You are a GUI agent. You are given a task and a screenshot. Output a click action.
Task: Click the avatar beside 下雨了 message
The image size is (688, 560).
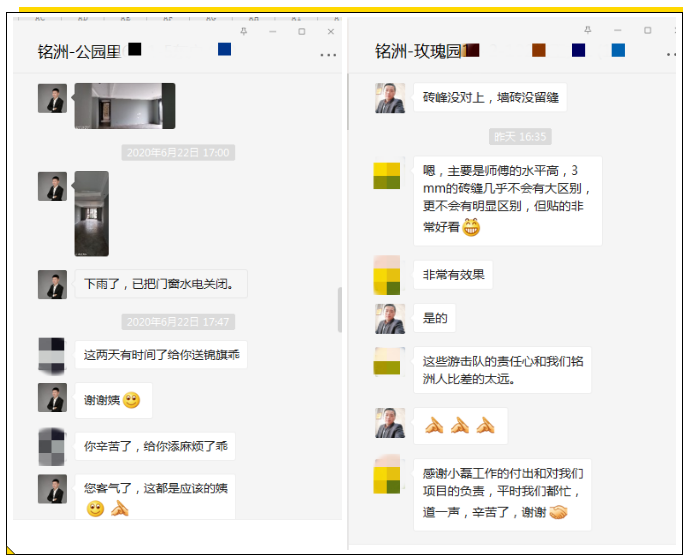click(52, 284)
